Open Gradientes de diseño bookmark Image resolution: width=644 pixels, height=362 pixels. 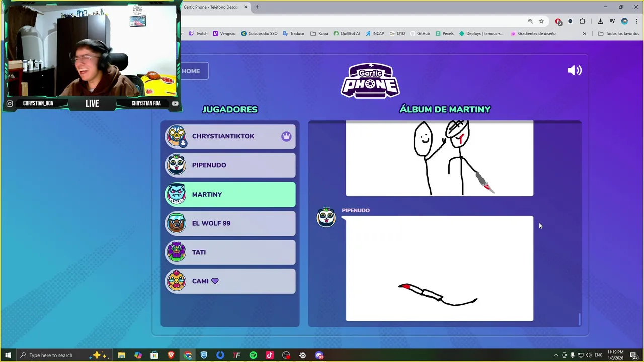[533, 34]
